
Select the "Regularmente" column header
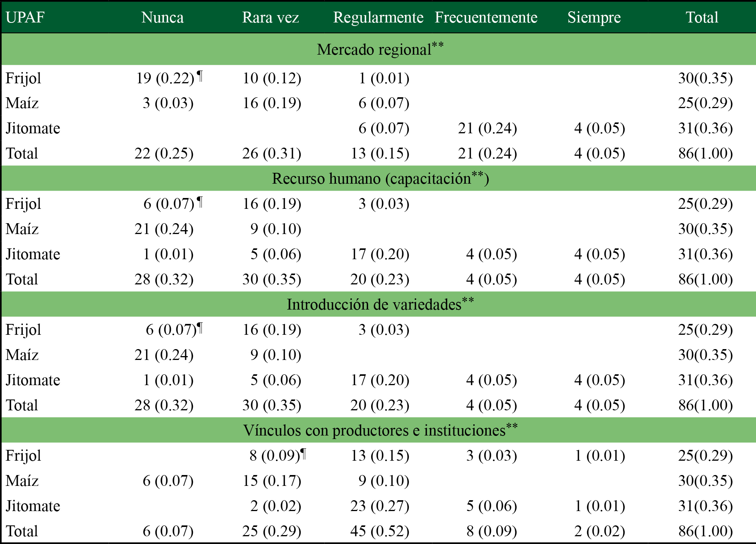378,17
